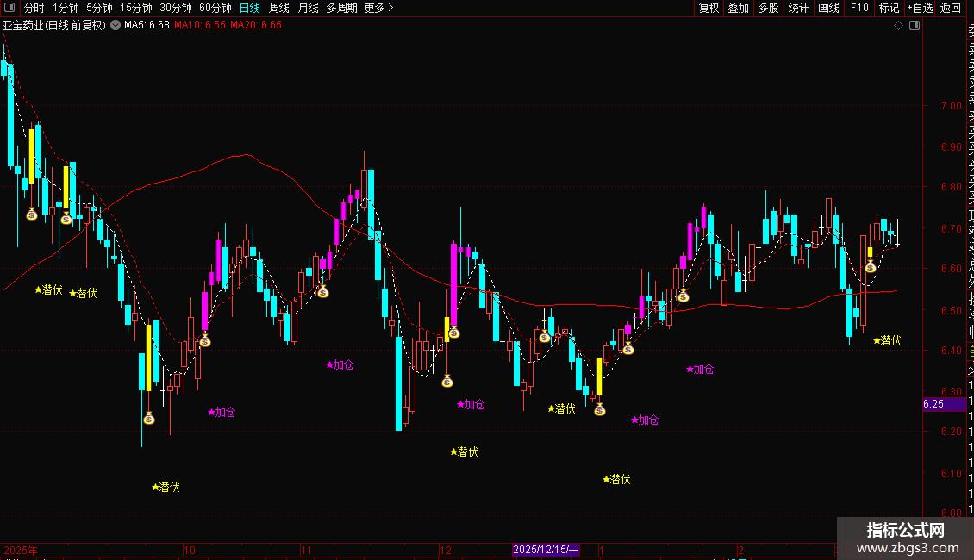The height and width of the screenshot is (560, 974).
Task: Click the money bag icon under the January yellow candle
Action: (x=599, y=409)
